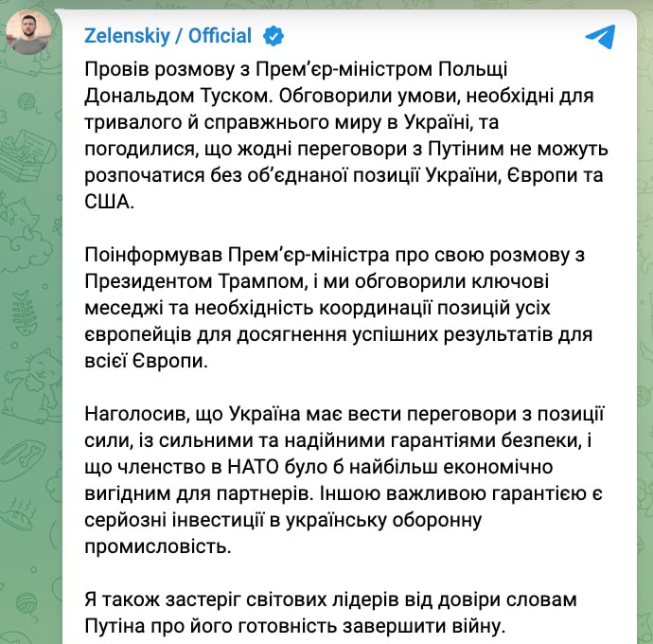653x644 pixels.
Task: Click the word "Official" in the header
Action: (x=220, y=37)
